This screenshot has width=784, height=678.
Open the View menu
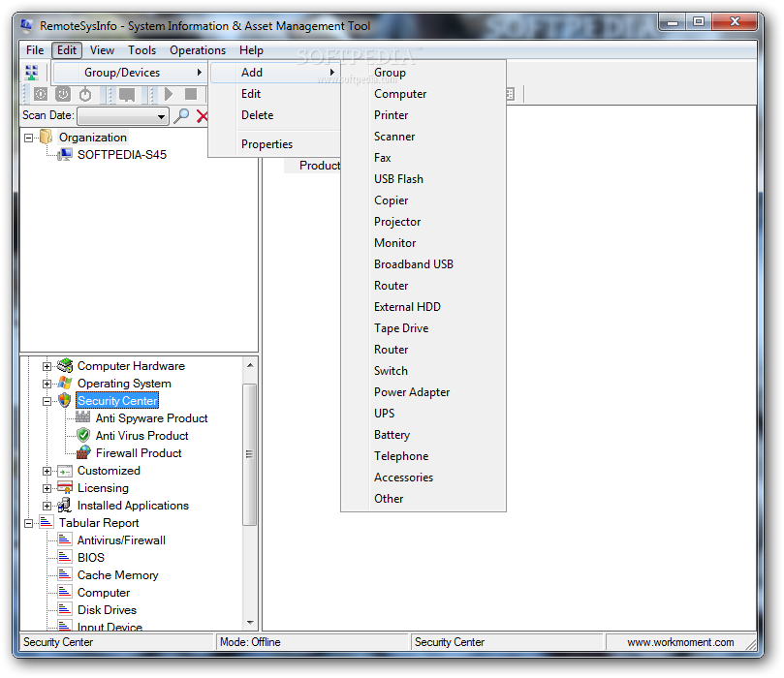pos(102,50)
